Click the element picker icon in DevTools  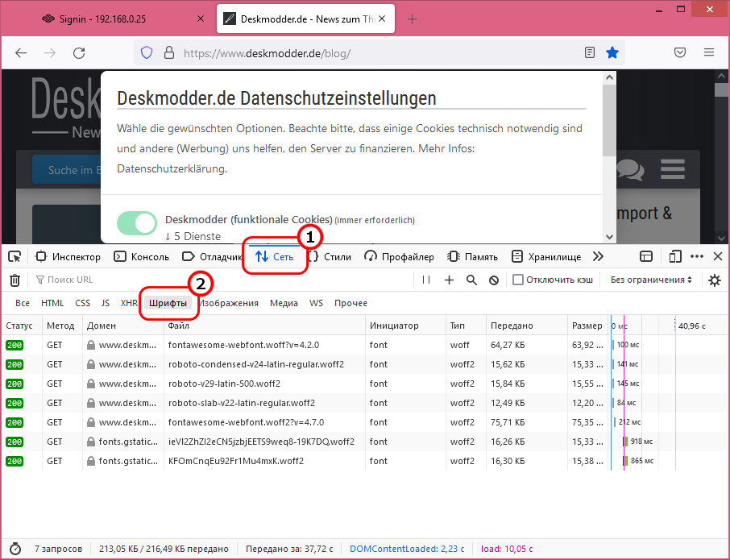point(15,257)
